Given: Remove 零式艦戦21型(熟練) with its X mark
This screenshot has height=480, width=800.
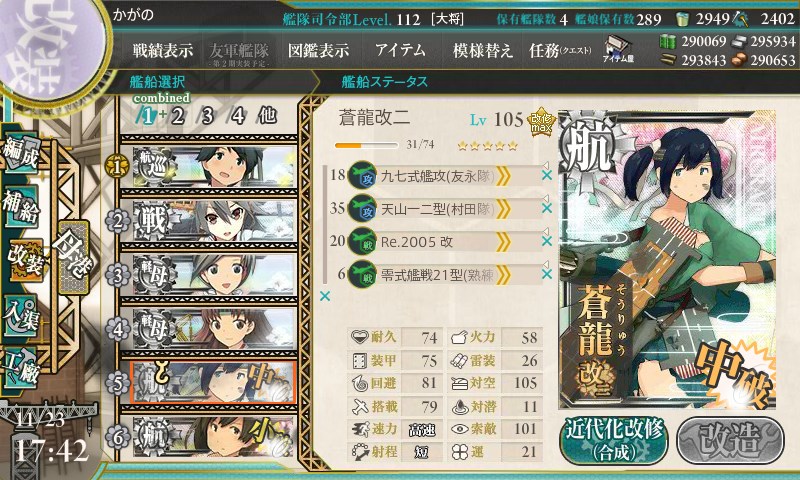Looking at the screenshot, I should click(546, 274).
